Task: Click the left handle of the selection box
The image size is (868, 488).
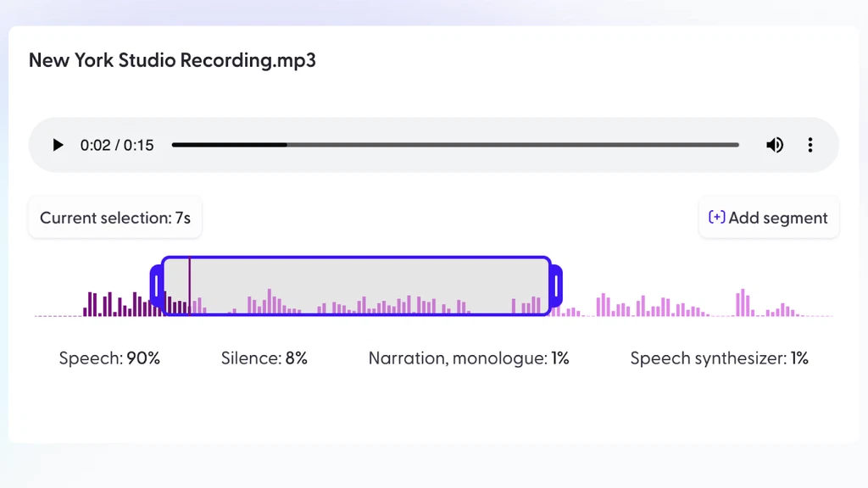Action: [x=156, y=286]
